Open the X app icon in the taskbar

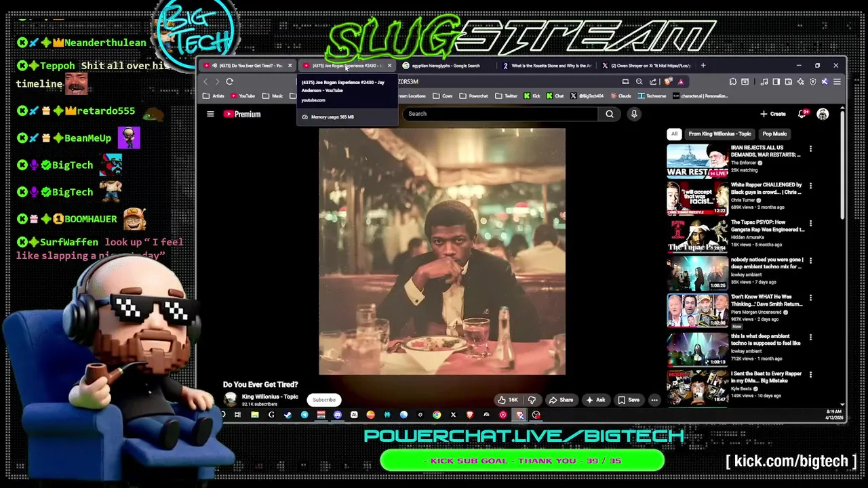point(453,415)
